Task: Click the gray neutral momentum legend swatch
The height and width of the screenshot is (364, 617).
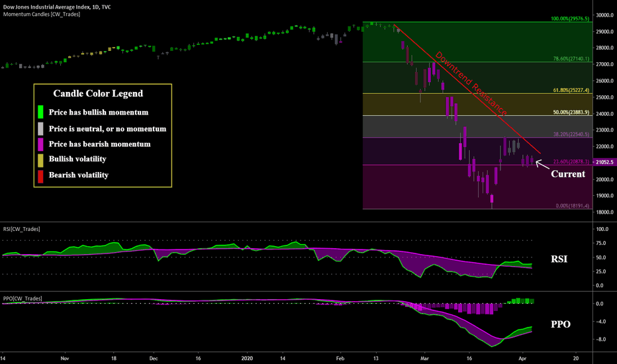Action: tap(40, 128)
